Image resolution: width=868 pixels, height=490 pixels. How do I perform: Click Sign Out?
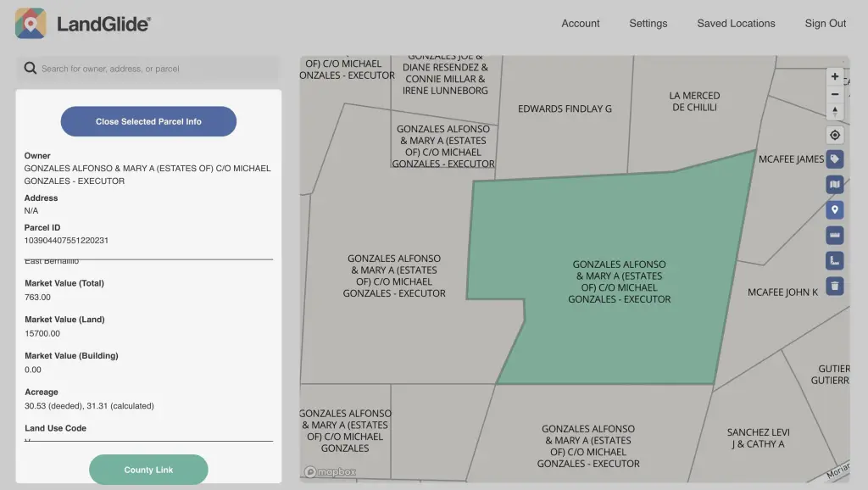[x=825, y=24]
